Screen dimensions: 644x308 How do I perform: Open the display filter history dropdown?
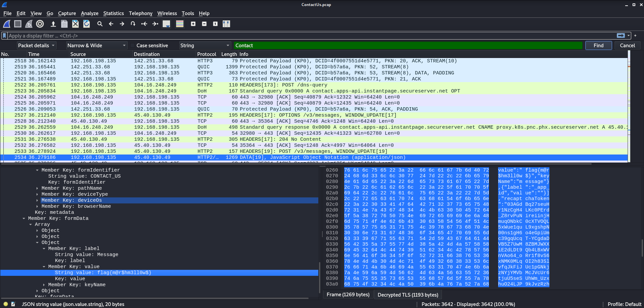click(629, 36)
